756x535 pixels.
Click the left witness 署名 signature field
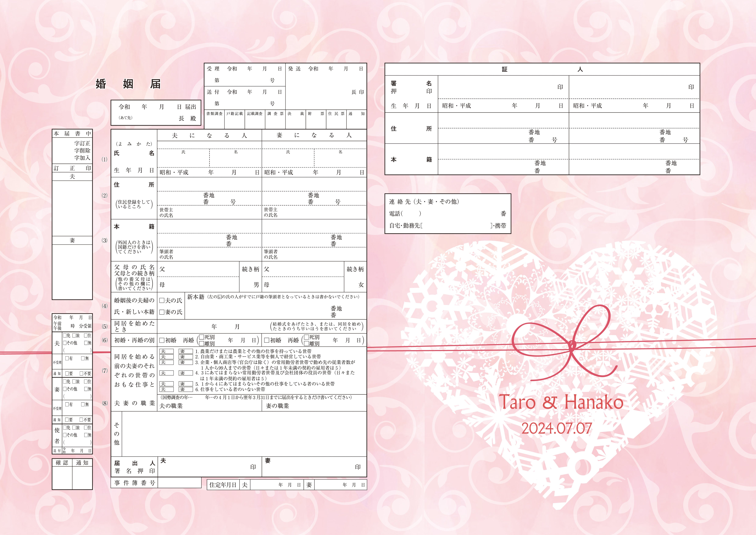[503, 87]
